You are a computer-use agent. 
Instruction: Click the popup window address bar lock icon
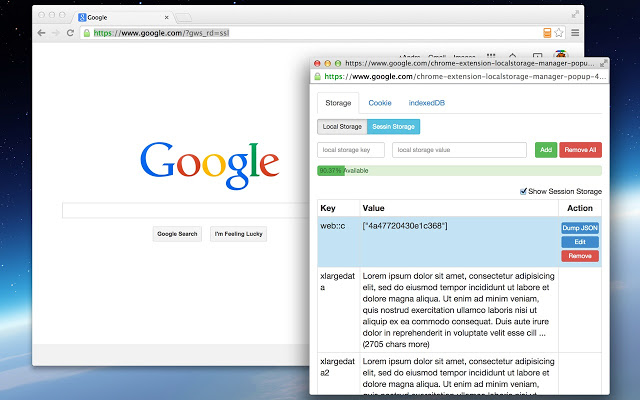click(318, 76)
